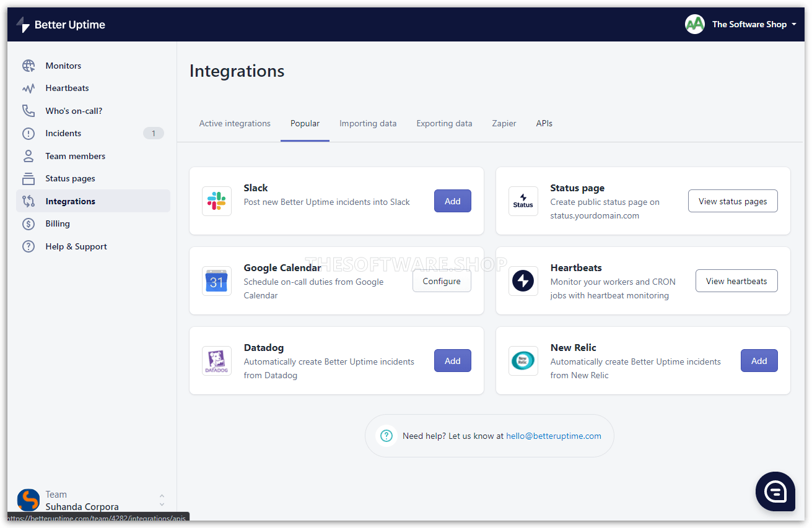
Task: Click the Incidents count badge 1
Action: (154, 133)
